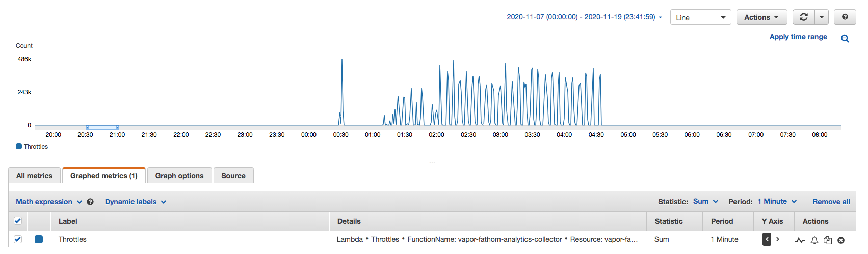Click Apply time range link
868x254 pixels.
click(x=798, y=37)
